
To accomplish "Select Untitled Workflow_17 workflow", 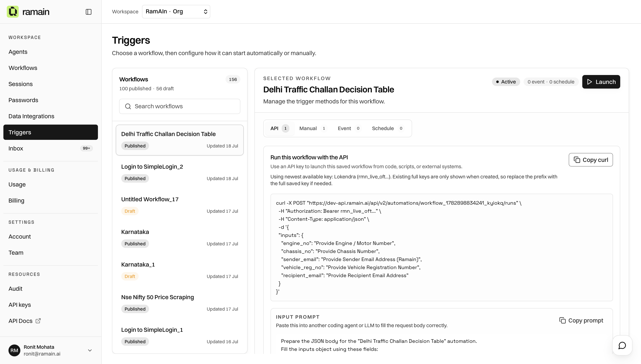I will [x=180, y=205].
